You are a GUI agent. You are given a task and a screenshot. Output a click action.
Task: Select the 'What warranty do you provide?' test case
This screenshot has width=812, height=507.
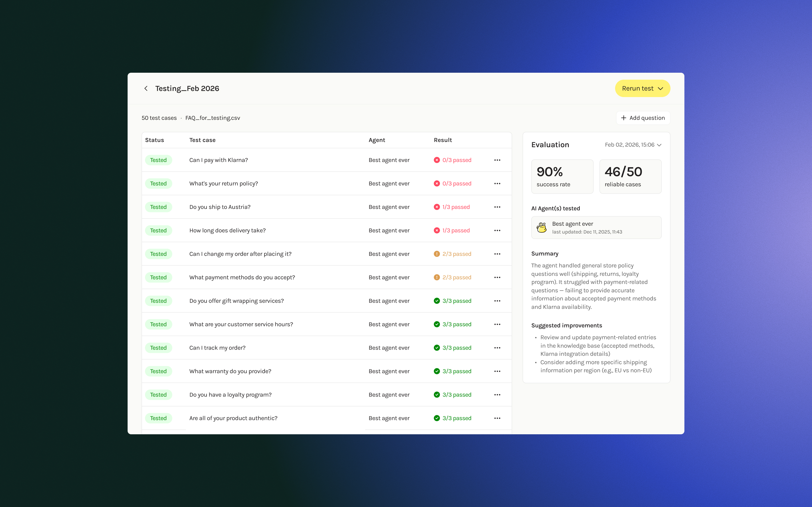(230, 371)
